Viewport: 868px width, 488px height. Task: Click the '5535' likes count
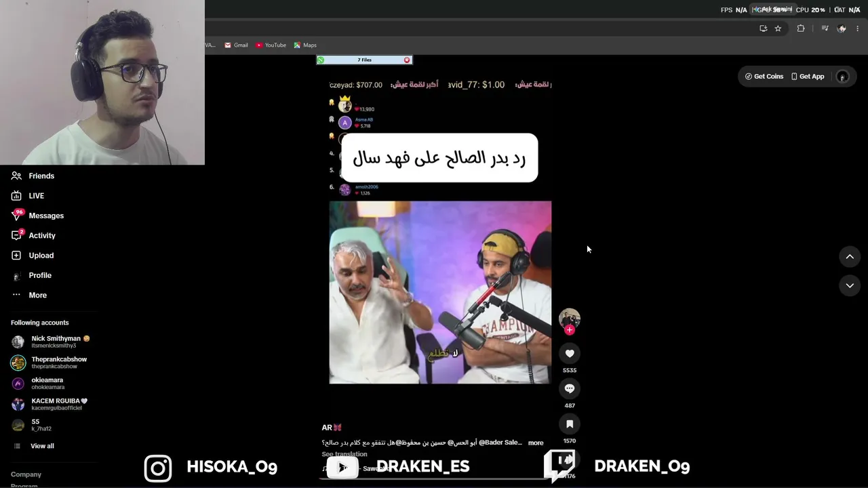(x=570, y=370)
